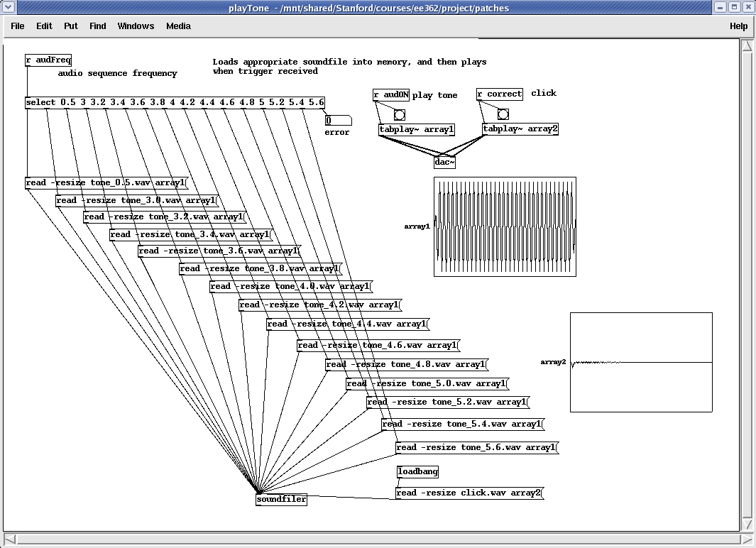Click the select object with frequency values
The image size is (756, 548).
pos(175,102)
